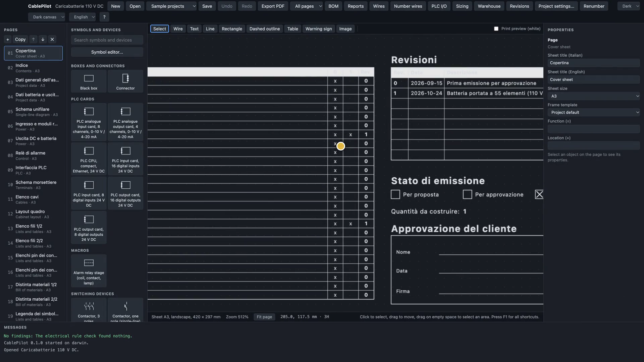The image size is (644, 362).
Task: Pick the Connector symbol
Action: pos(125,81)
